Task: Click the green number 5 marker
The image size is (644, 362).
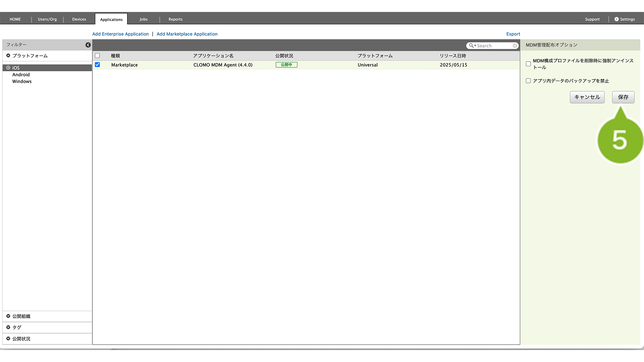Action: tap(620, 140)
